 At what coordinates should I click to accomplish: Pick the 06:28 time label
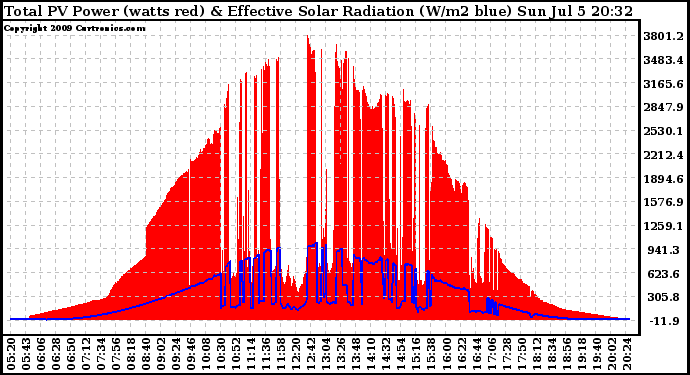tap(56, 354)
